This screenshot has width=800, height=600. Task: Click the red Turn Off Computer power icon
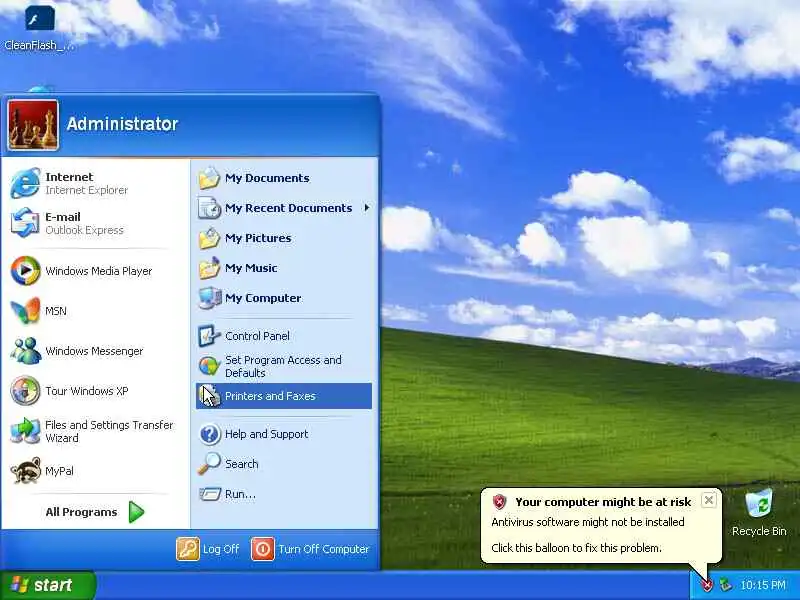point(263,549)
